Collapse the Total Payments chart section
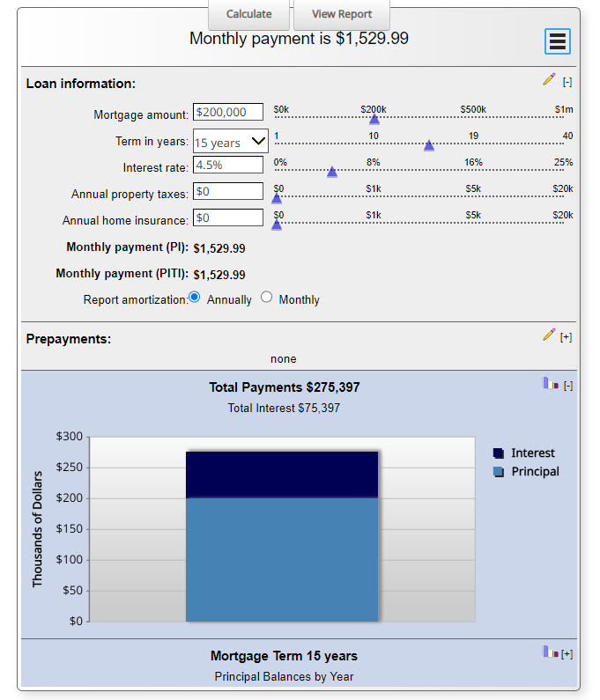600x700 pixels. click(x=568, y=386)
